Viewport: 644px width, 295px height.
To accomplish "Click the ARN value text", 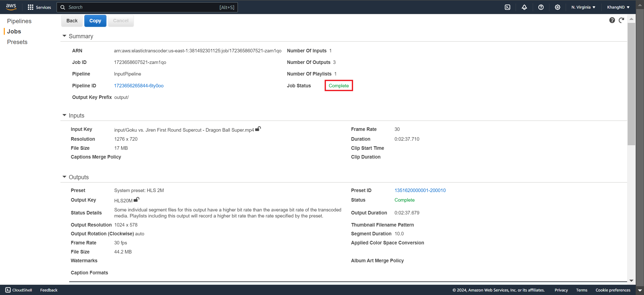I will pyautogui.click(x=198, y=51).
